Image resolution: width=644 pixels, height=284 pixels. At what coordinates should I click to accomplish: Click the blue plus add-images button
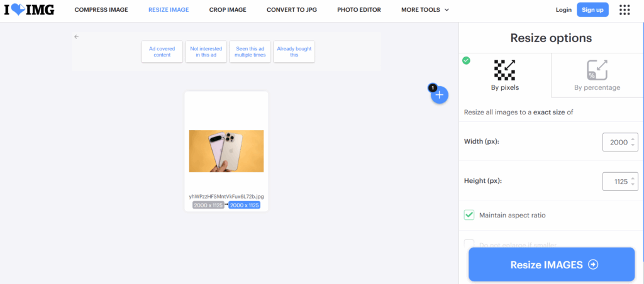point(440,95)
